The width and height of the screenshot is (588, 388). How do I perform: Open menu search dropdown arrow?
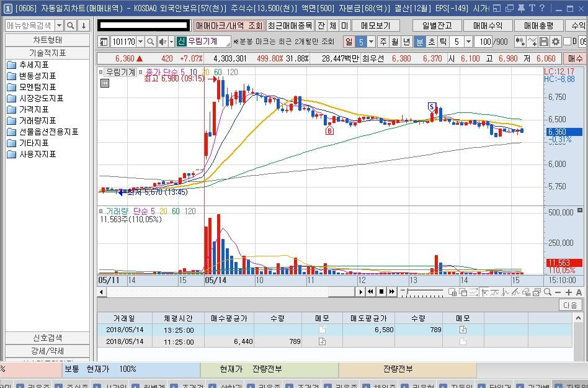pos(60,25)
